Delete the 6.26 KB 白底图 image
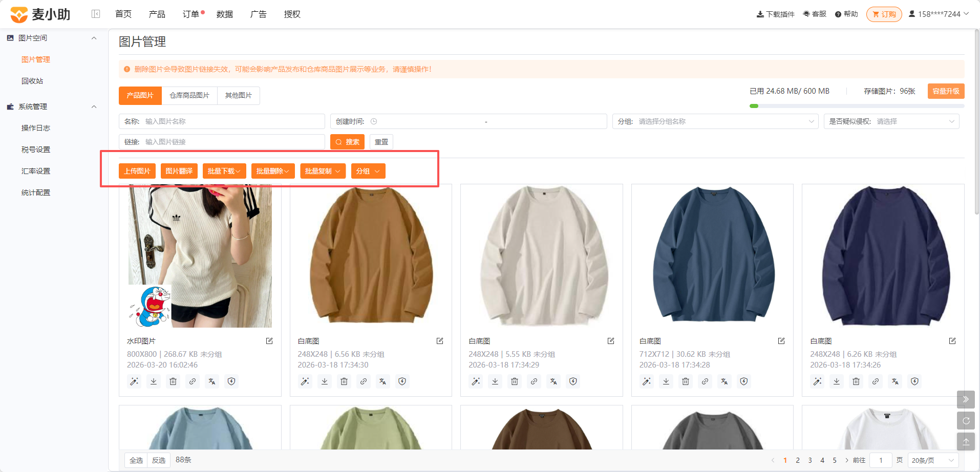Image resolution: width=980 pixels, height=472 pixels. click(x=856, y=381)
